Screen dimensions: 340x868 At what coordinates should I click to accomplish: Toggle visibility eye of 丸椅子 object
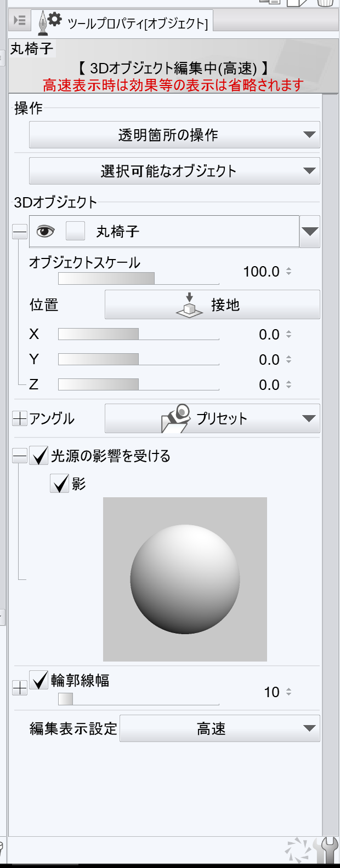(x=46, y=232)
